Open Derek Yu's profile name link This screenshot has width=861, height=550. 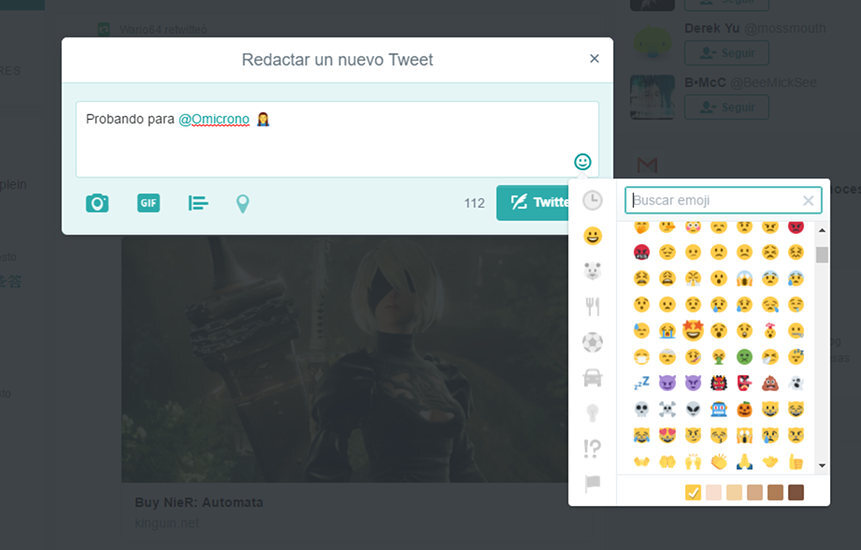tap(712, 28)
